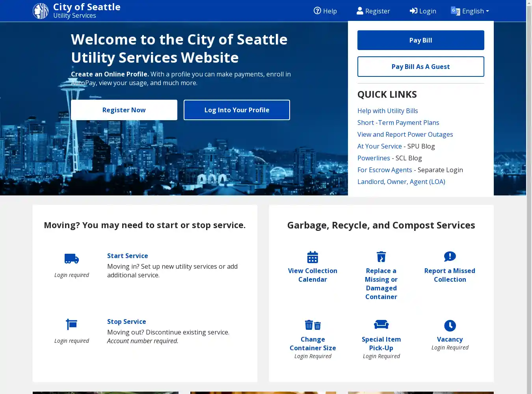Click the Login arrow icon

tap(413, 11)
